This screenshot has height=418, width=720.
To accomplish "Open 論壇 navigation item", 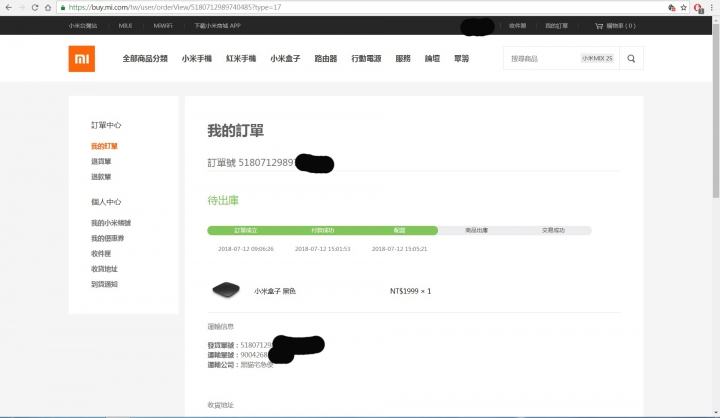I will (432, 58).
